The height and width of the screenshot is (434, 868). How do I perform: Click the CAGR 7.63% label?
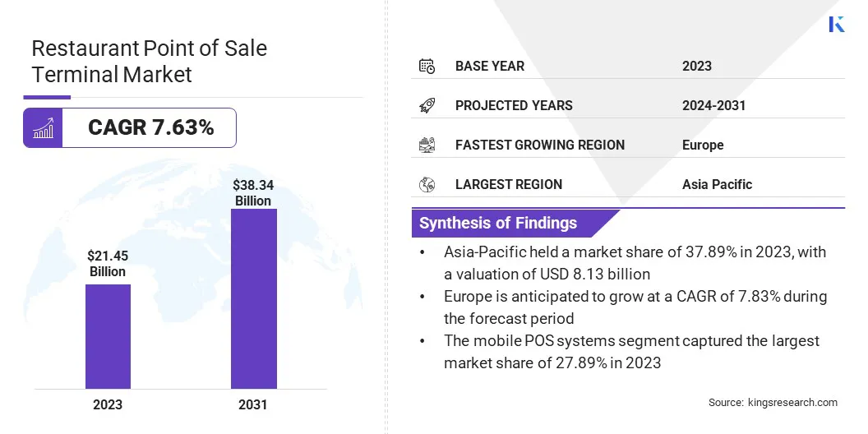pyautogui.click(x=150, y=127)
